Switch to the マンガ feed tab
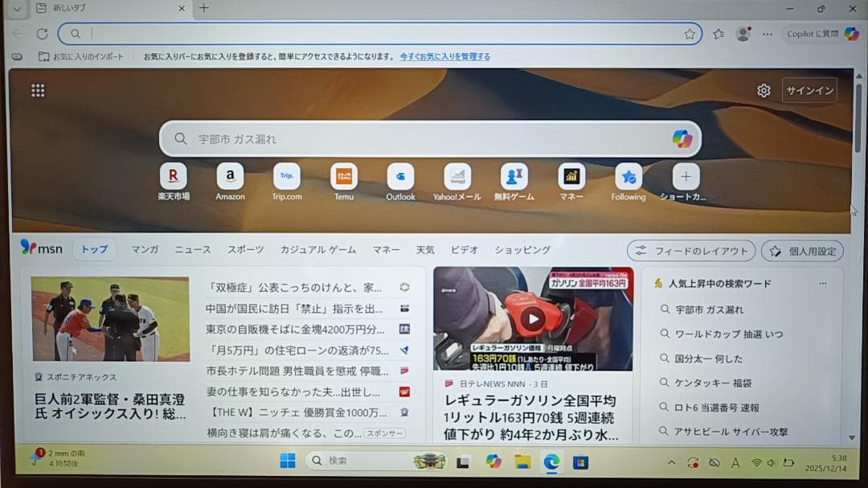868x488 pixels. 145,249
